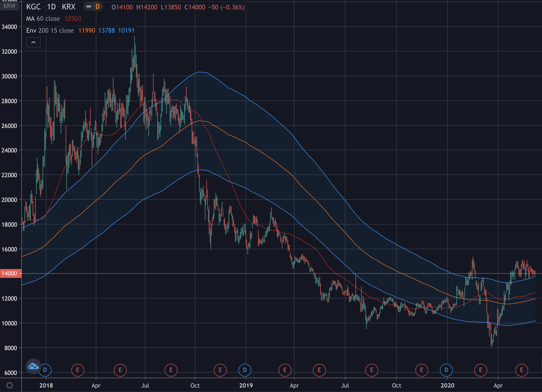Screen dimensions: 542x392
Task: Open chart settings gear at bottom-left corner
Action: point(10,385)
